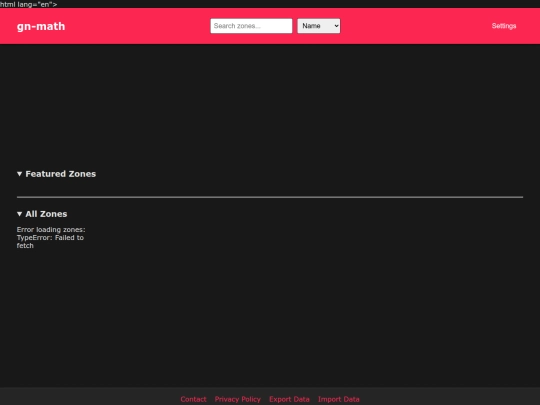540x405 pixels.
Task: Click the stray html lang="en" text
Action: (29, 4)
